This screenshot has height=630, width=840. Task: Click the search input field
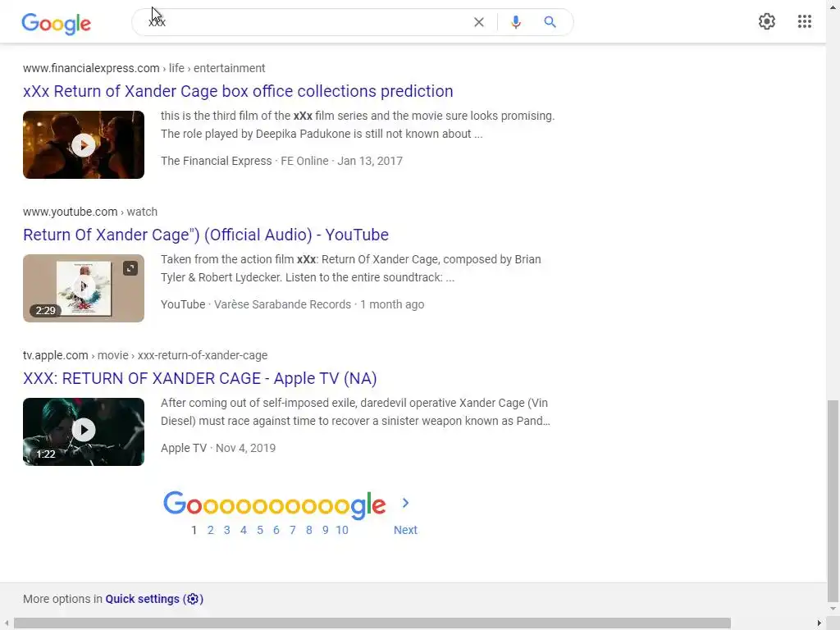point(305,22)
